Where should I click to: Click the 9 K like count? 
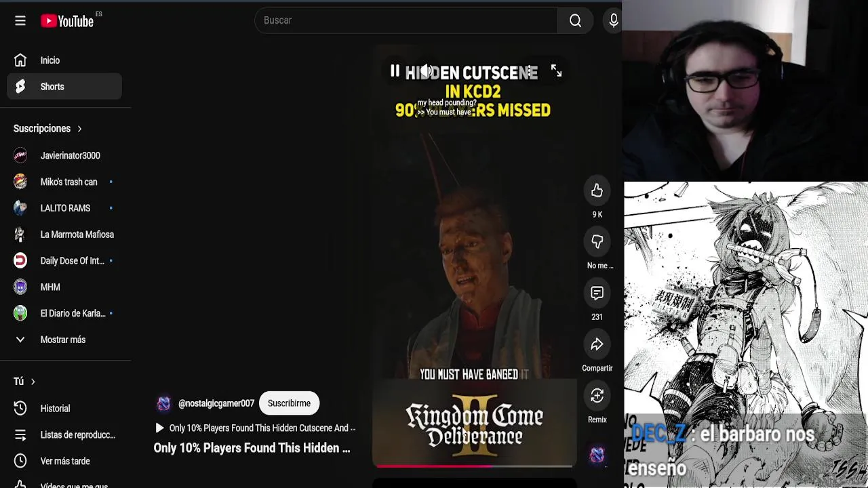point(597,214)
